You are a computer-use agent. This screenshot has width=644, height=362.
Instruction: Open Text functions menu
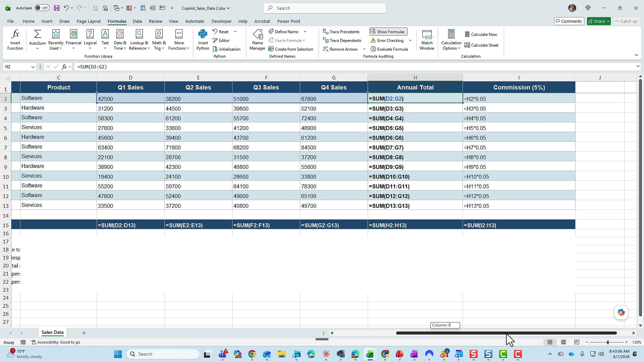pyautogui.click(x=105, y=40)
